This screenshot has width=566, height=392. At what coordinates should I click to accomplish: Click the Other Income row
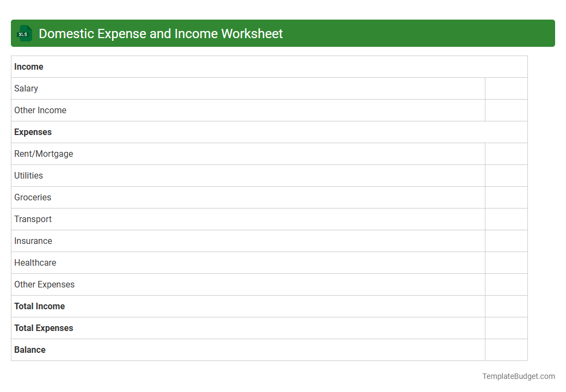point(40,110)
